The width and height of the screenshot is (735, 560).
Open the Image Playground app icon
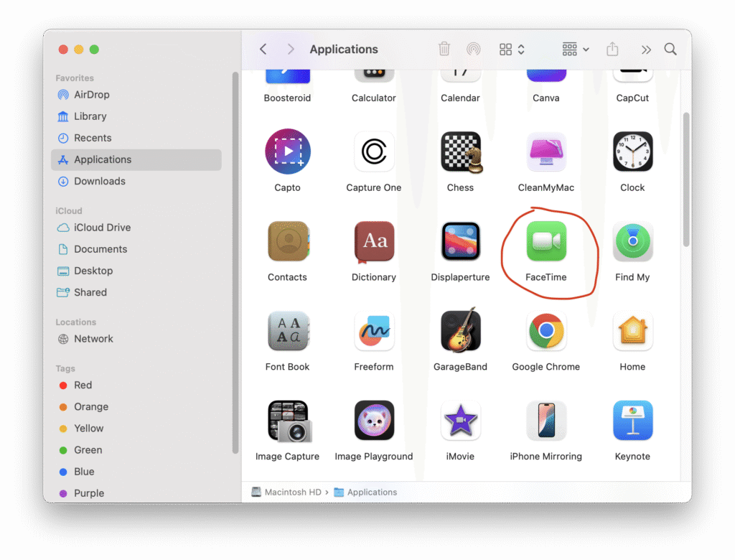coord(373,420)
